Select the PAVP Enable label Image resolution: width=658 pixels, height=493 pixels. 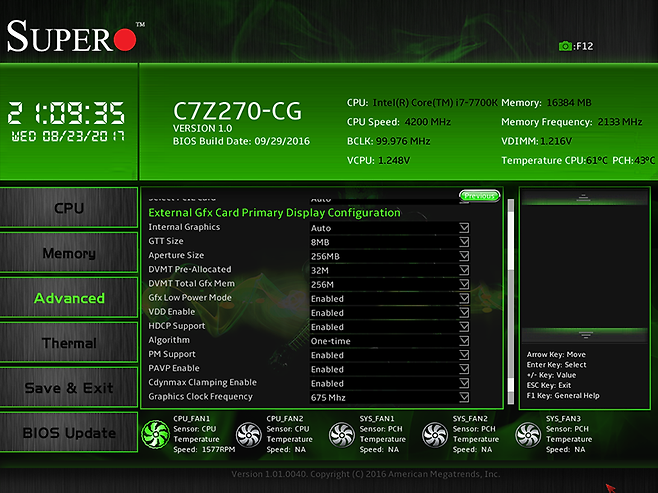(x=174, y=368)
